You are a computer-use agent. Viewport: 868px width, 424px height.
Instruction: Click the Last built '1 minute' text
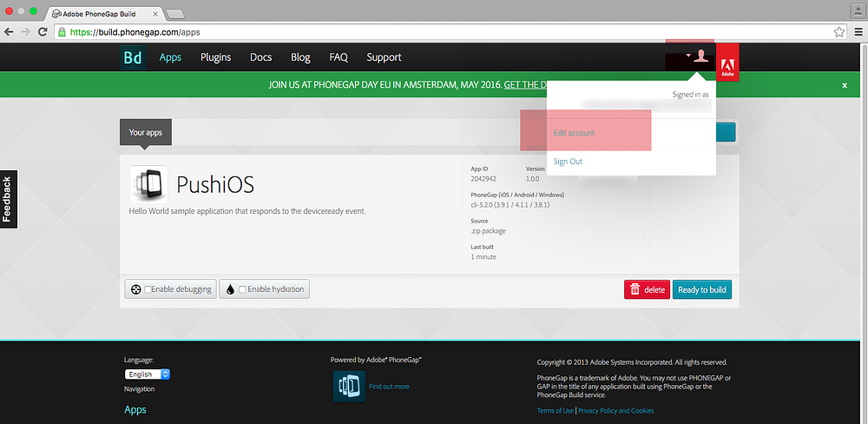483,257
